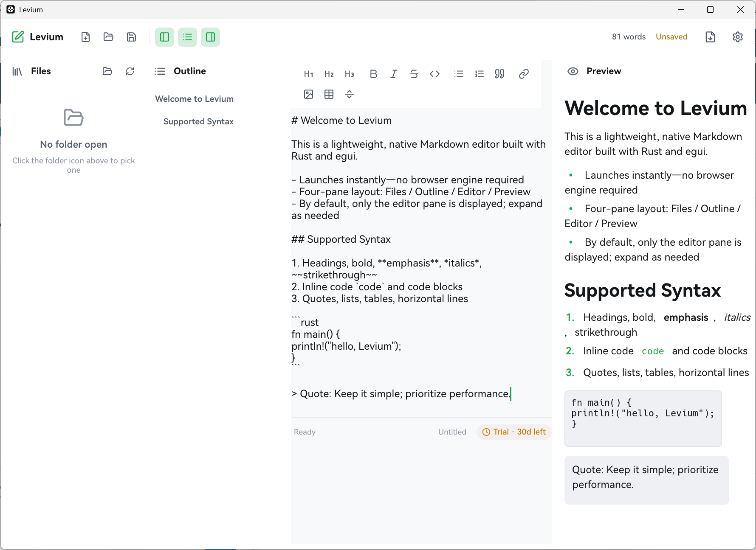Image resolution: width=756 pixels, height=550 pixels.
Task: Apply strikethrough formatting
Action: (414, 74)
